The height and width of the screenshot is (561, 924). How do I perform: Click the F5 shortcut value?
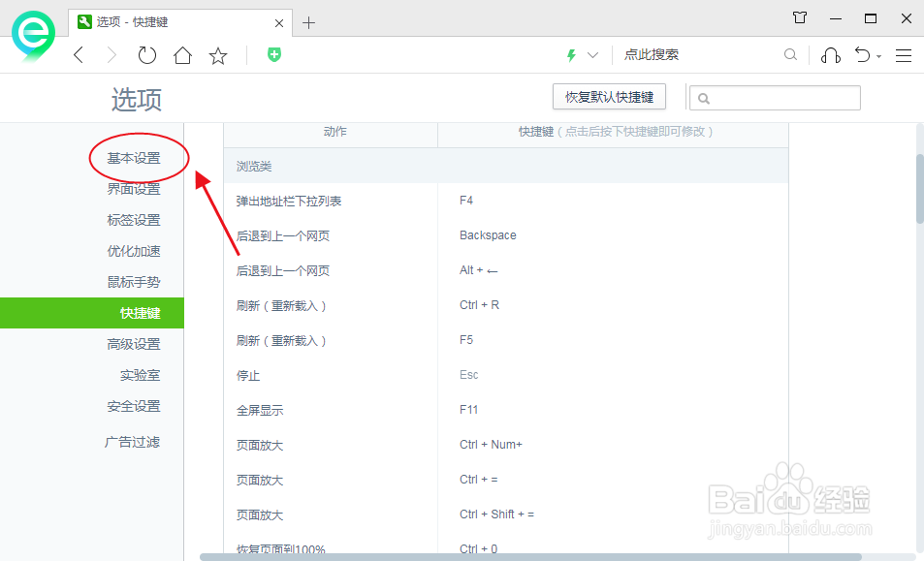point(466,340)
